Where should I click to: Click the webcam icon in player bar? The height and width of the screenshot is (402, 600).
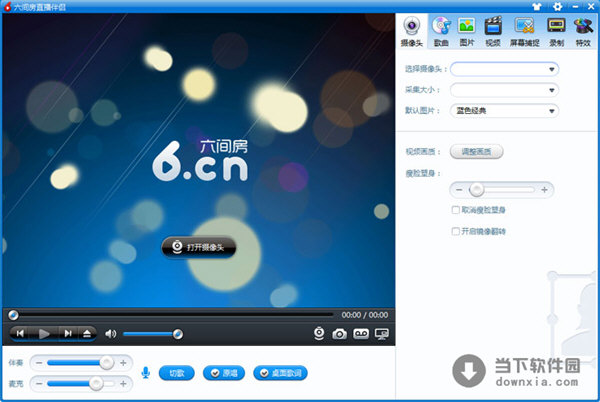(319, 334)
